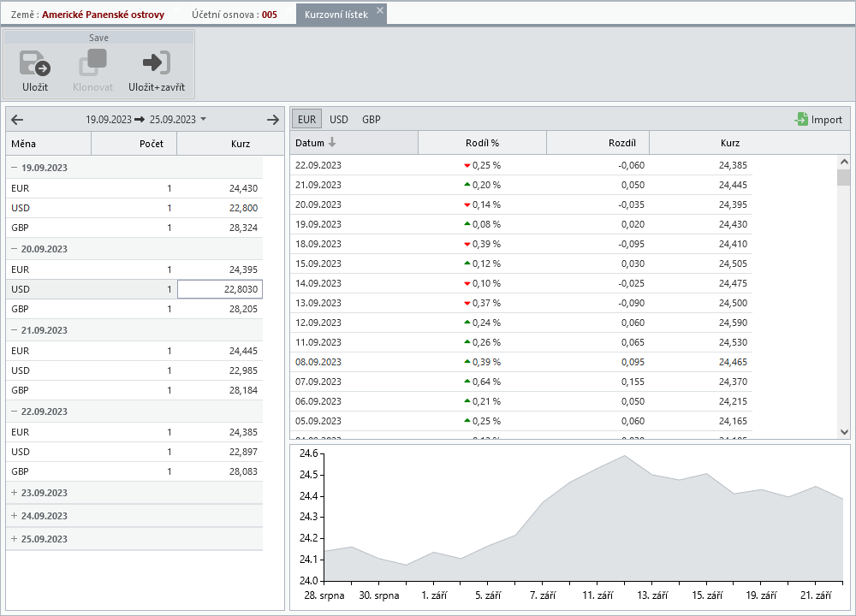Click the 11. září chart axis label
The image size is (856, 616).
tap(597, 595)
